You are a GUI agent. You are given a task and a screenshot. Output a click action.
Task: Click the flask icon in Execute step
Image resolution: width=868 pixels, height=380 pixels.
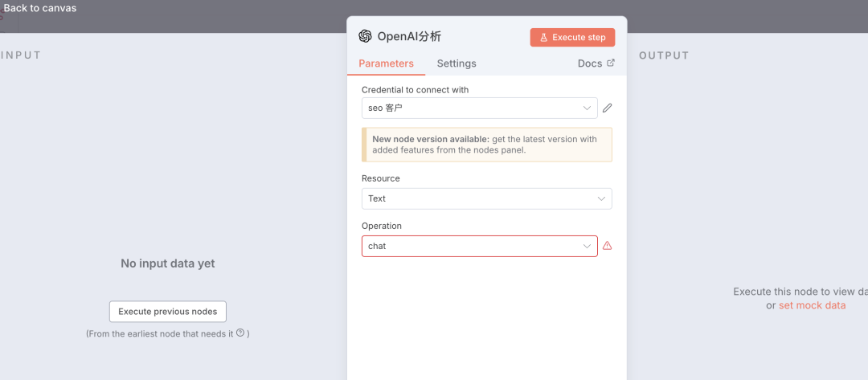coord(543,37)
